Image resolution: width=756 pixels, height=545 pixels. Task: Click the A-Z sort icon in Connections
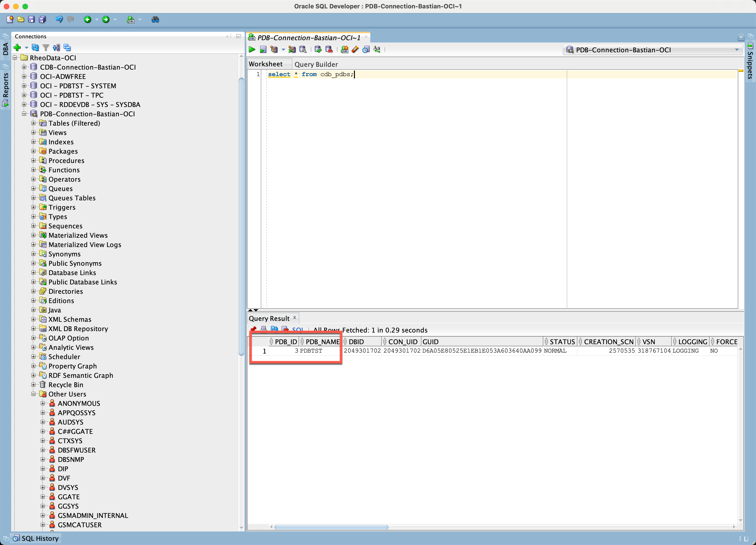click(57, 48)
